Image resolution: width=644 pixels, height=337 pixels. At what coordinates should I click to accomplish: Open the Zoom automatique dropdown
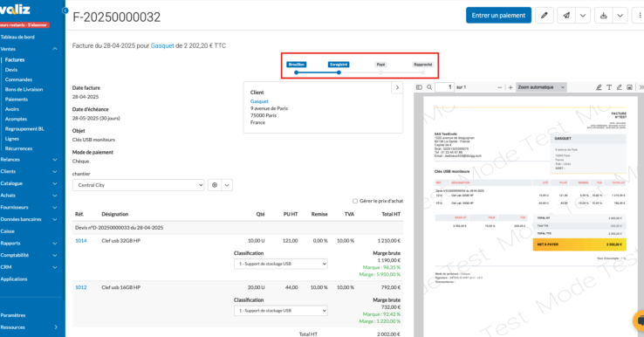coord(541,87)
